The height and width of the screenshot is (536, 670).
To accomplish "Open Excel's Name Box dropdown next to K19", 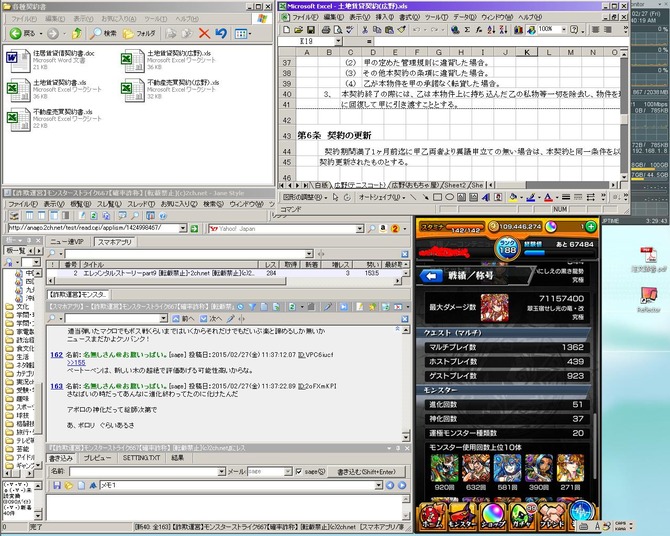I will pos(338,41).
